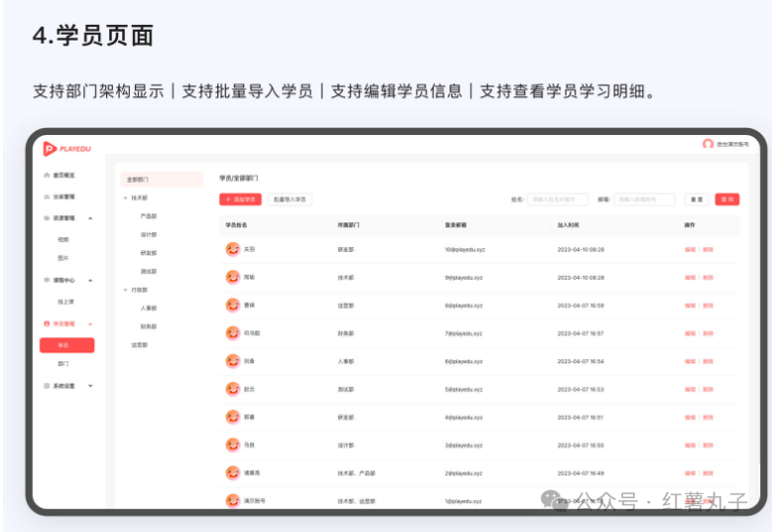Select 人事部 in the department tree
This screenshot has height=532, width=772.
(149, 308)
